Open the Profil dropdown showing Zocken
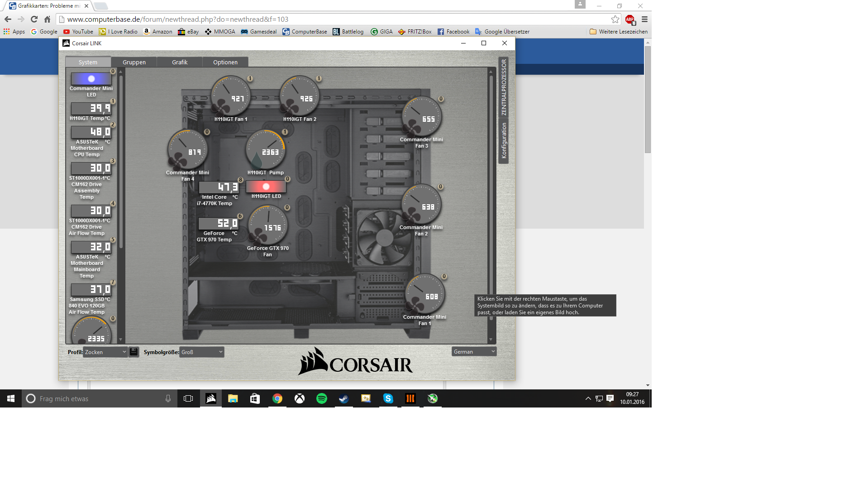868x489 pixels. (105, 352)
